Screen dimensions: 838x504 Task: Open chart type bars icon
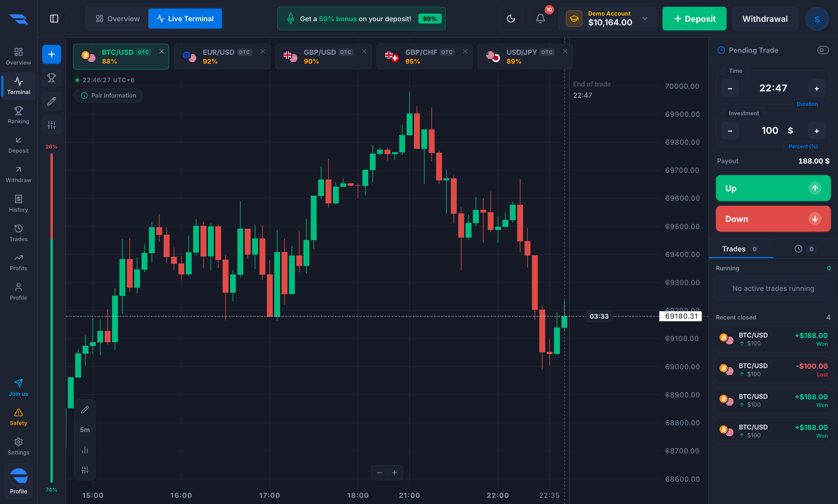85,450
